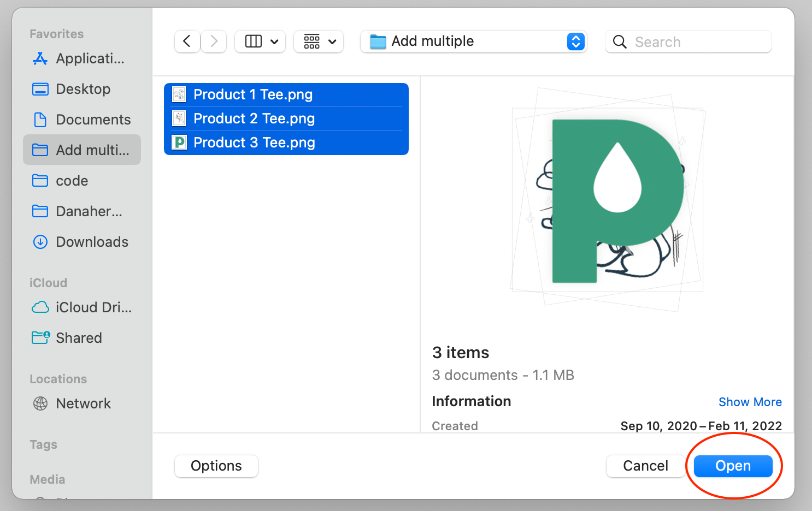
Task: Click the Product 1 Tee.png thumbnail icon
Action: click(179, 94)
